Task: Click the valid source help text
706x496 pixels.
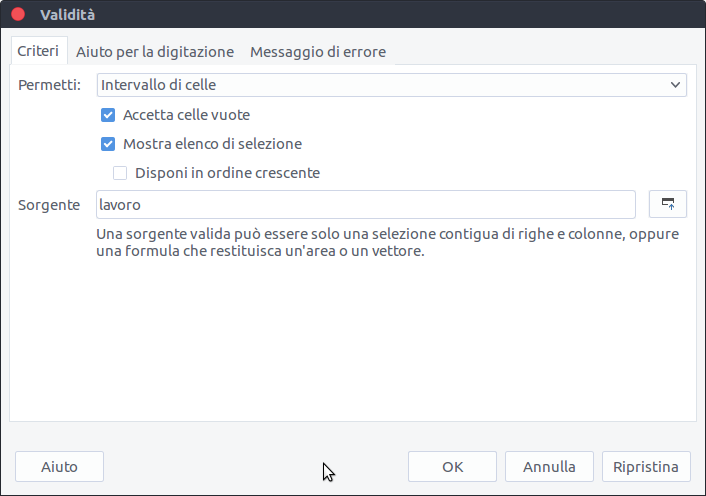Action: (x=388, y=243)
